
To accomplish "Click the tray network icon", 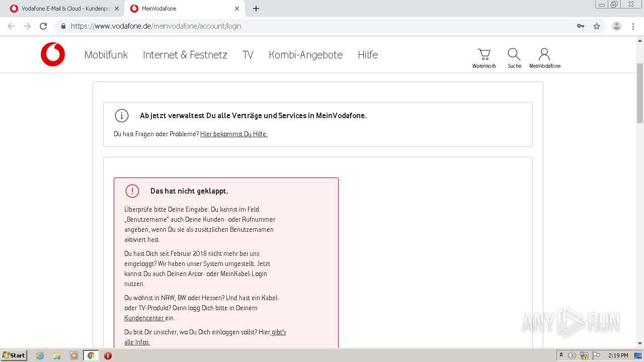I will pos(584,355).
